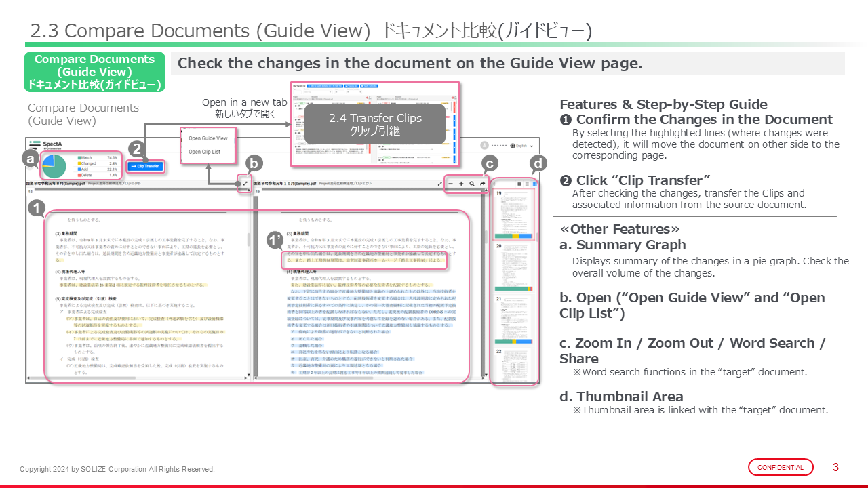Image resolution: width=868 pixels, height=488 pixels.
Task: Click expand icon on right document header
Action: [x=440, y=184]
